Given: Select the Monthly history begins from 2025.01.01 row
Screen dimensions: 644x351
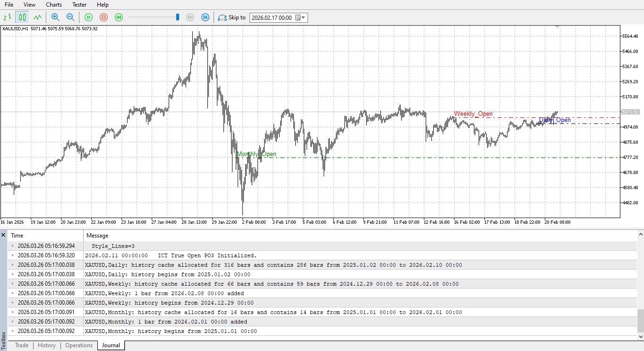Looking at the screenshot, I should click(x=322, y=331).
